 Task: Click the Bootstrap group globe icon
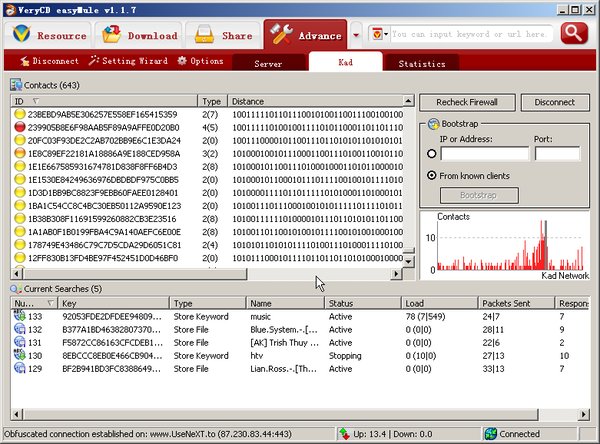pos(433,124)
